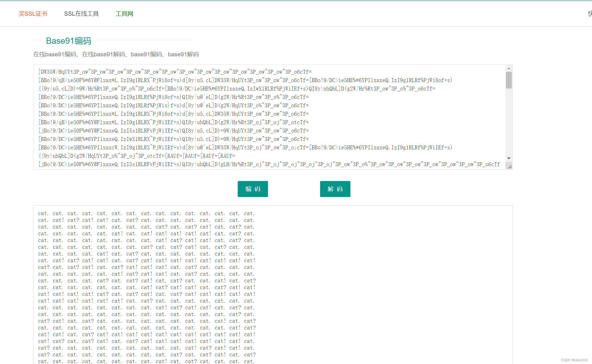Select the 工具网 nav tab
This screenshot has height=364, width=592.
click(124, 13)
